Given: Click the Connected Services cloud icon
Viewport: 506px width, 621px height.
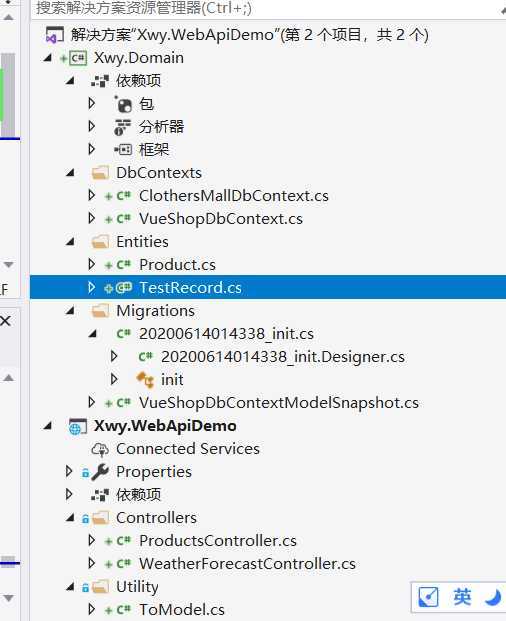Looking at the screenshot, I should tap(100, 449).
